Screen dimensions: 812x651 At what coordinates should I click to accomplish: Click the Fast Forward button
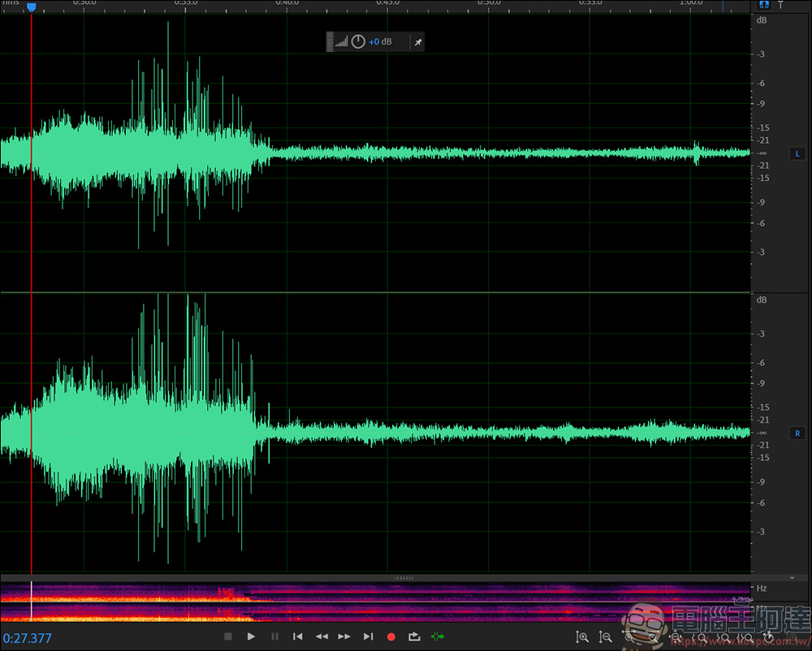[344, 637]
